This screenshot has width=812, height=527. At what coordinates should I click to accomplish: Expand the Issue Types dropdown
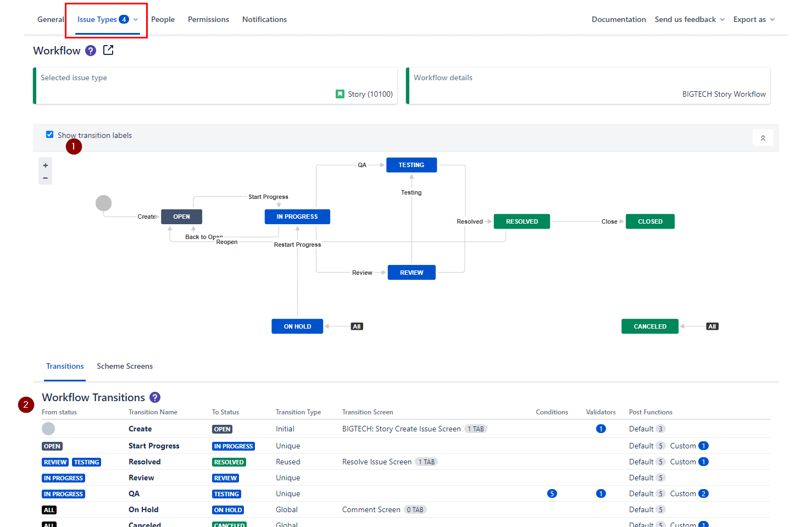(x=136, y=19)
